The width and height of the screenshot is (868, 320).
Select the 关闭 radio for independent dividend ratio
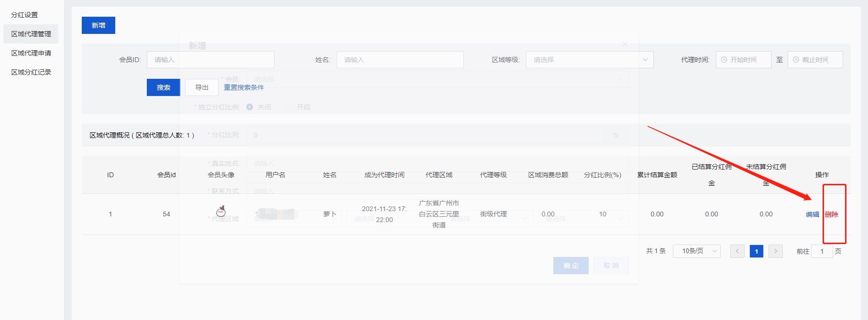(250, 107)
